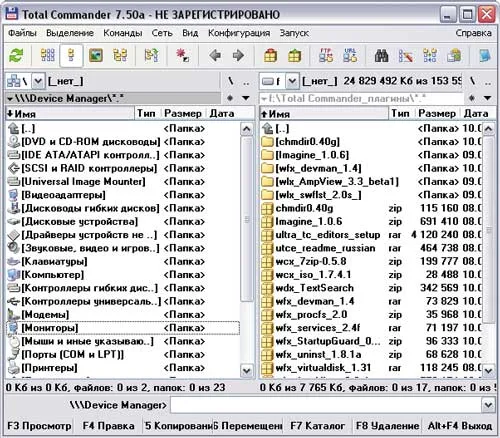Image resolution: width=500 pixels, height=438 pixels.
Task: Click the command line input field
Action: click(x=326, y=405)
